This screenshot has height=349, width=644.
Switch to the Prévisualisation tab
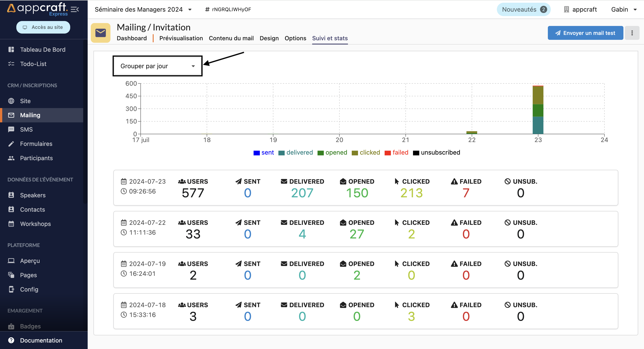181,38
